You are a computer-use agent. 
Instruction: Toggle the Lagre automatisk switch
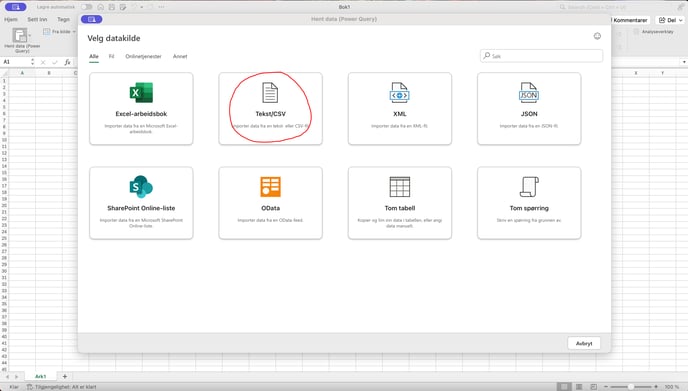(86, 7)
